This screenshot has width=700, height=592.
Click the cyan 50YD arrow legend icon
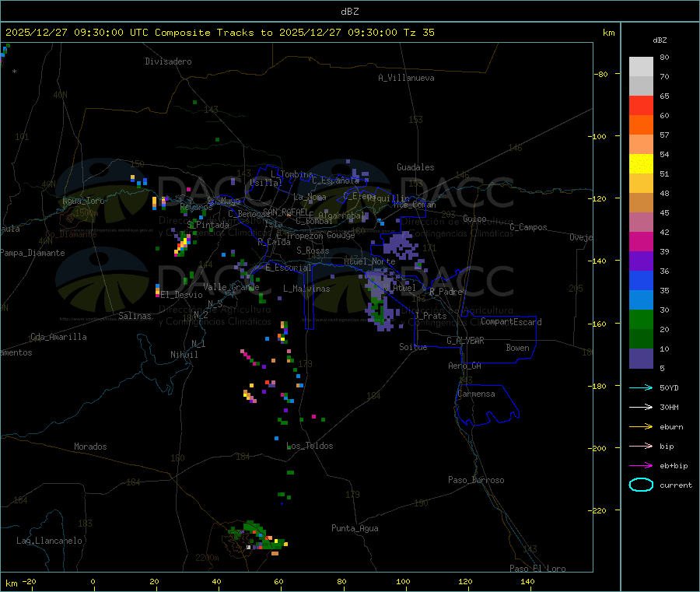pyautogui.click(x=641, y=387)
